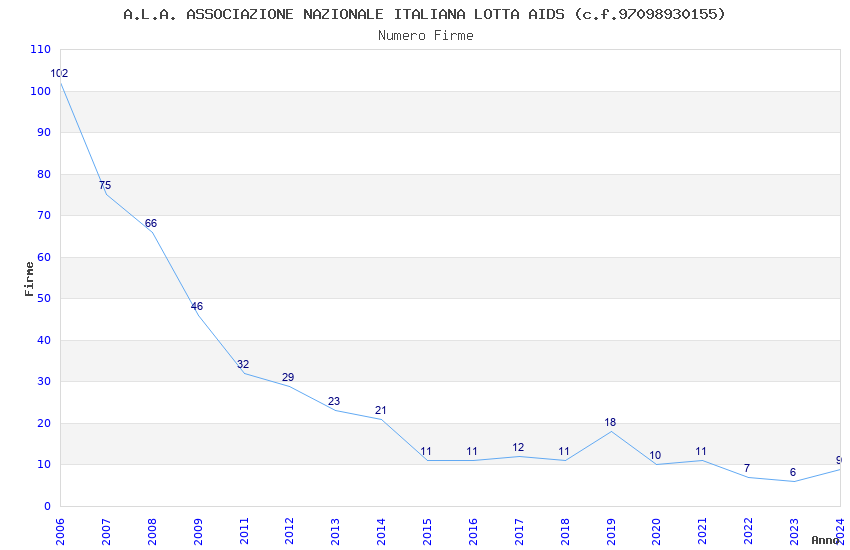Click x-axis year 2017
This screenshot has height=550, width=850.
pos(519,532)
